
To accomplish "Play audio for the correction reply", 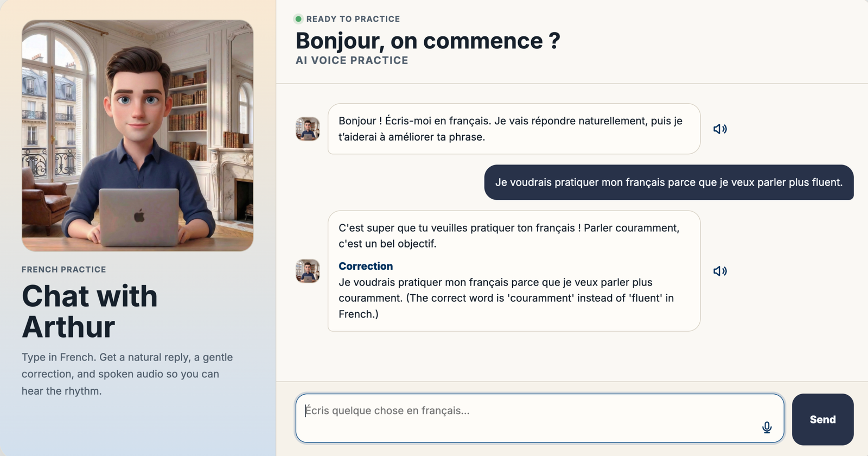I will [720, 271].
